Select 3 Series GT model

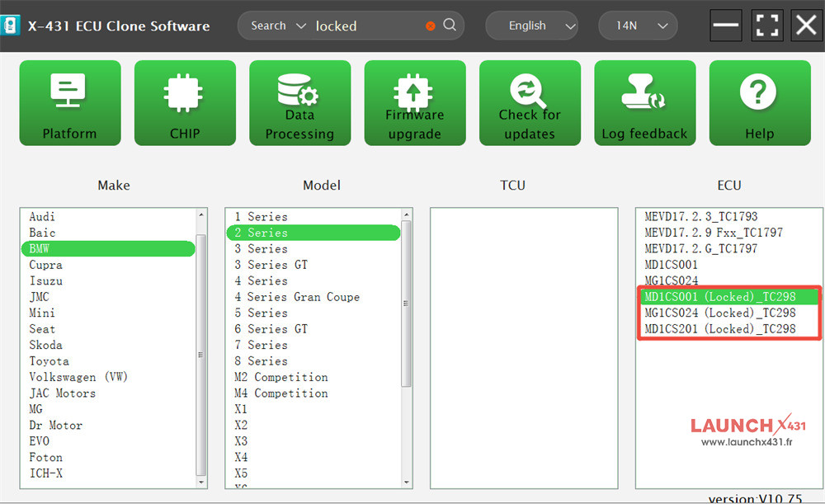tap(313, 265)
